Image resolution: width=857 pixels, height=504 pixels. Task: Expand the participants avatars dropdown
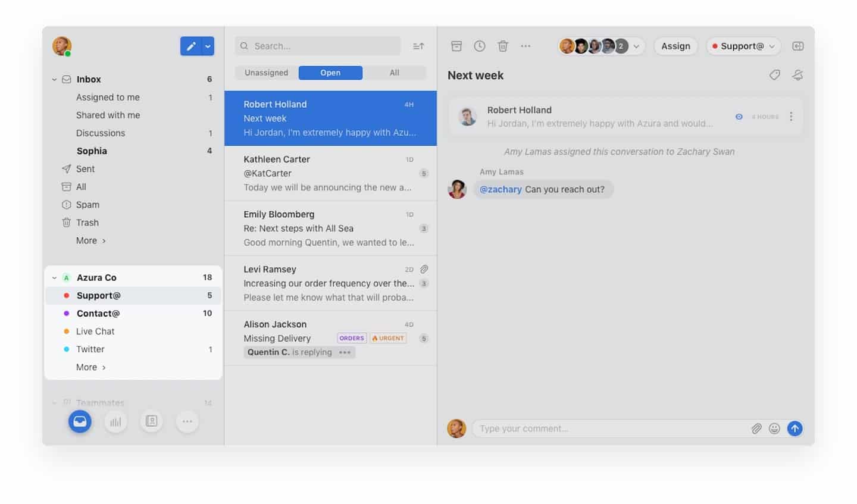[636, 46]
